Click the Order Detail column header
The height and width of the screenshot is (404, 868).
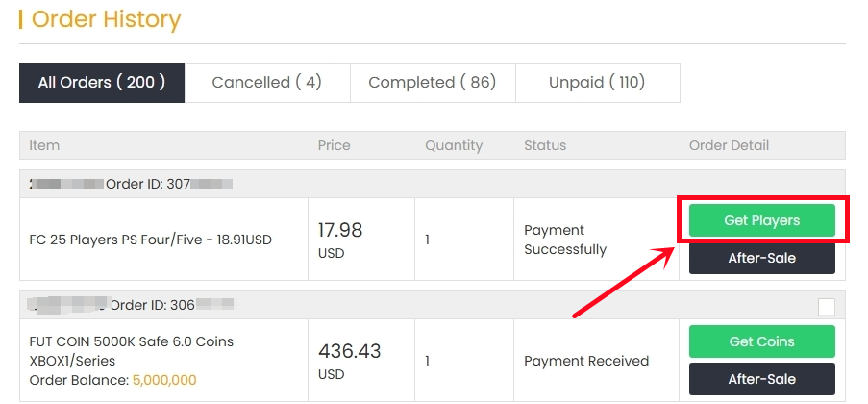coord(729,145)
